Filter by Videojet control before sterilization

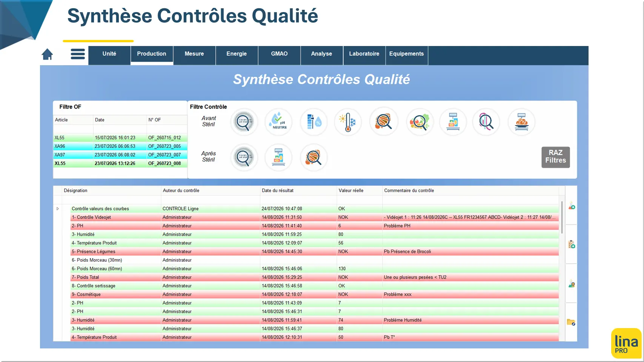point(244,122)
